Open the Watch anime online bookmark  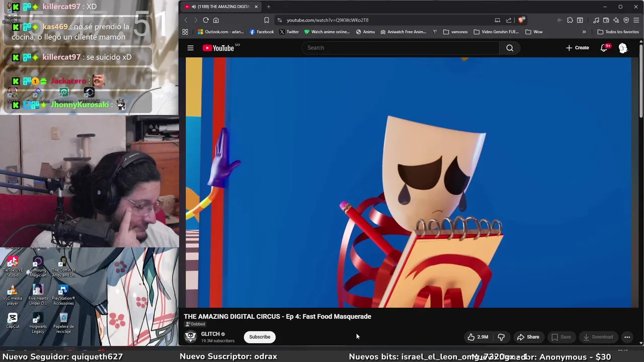point(327,32)
